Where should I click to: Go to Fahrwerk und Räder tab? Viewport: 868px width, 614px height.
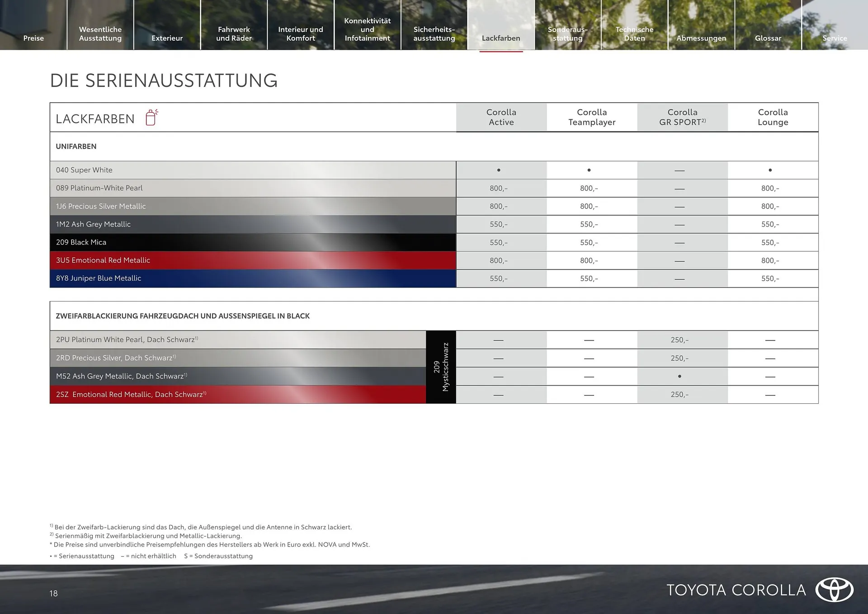[234, 34]
